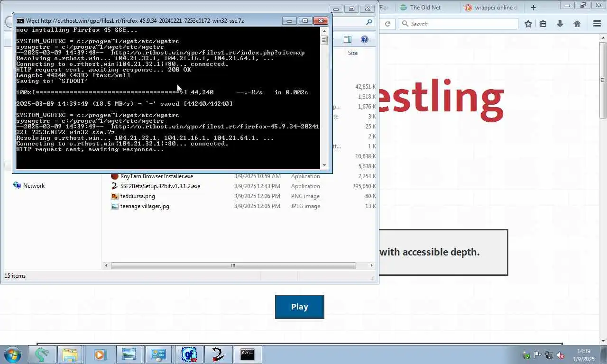Click the clock showing 14:39
607x364 pixels.
pyautogui.click(x=584, y=351)
